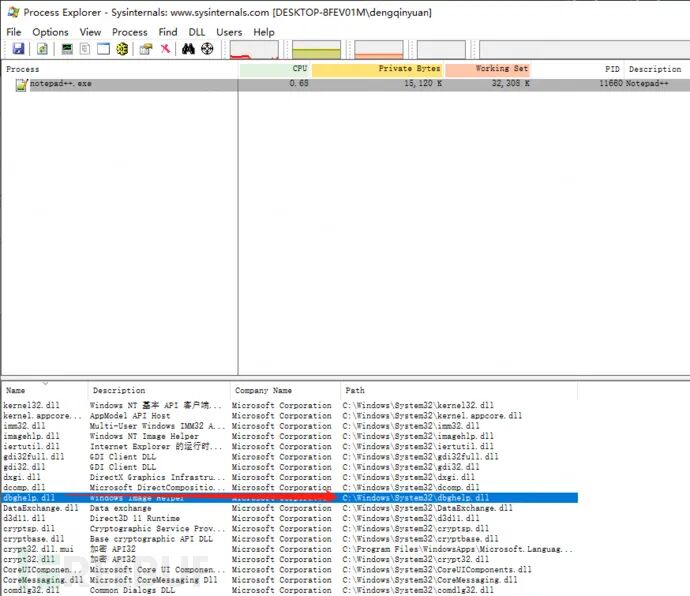Click the Process Explorer title bar icon
This screenshot has height=596, width=690.
[x=13, y=12]
